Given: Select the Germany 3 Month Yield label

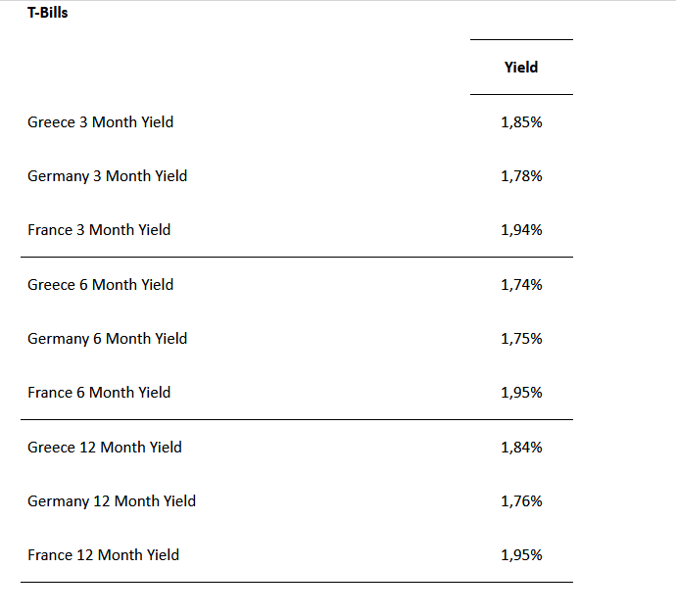Looking at the screenshot, I should (x=107, y=176).
